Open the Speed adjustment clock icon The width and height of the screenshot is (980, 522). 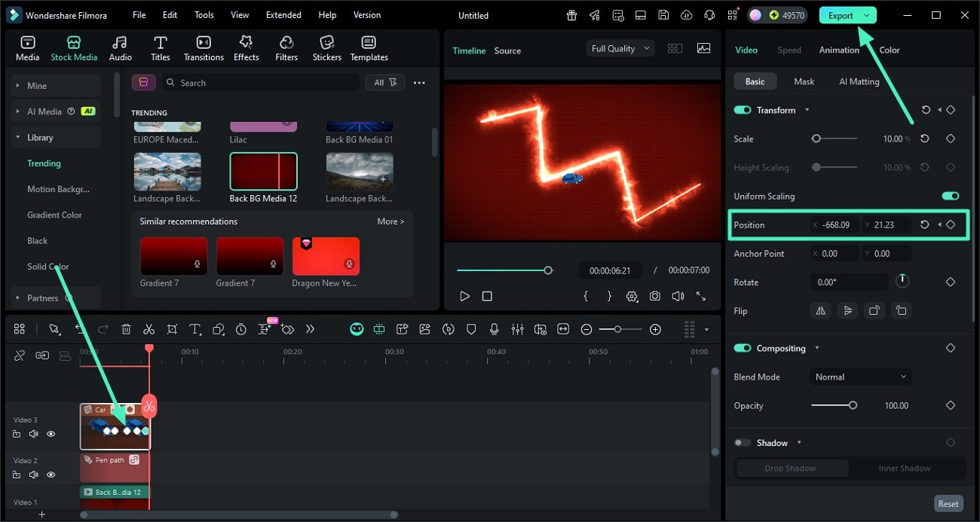(x=240, y=329)
